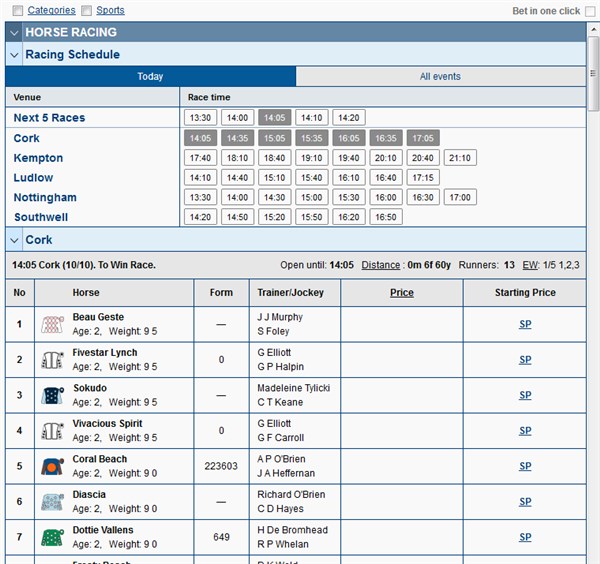
Task: Collapse the Cork race section
Action: 14,240
